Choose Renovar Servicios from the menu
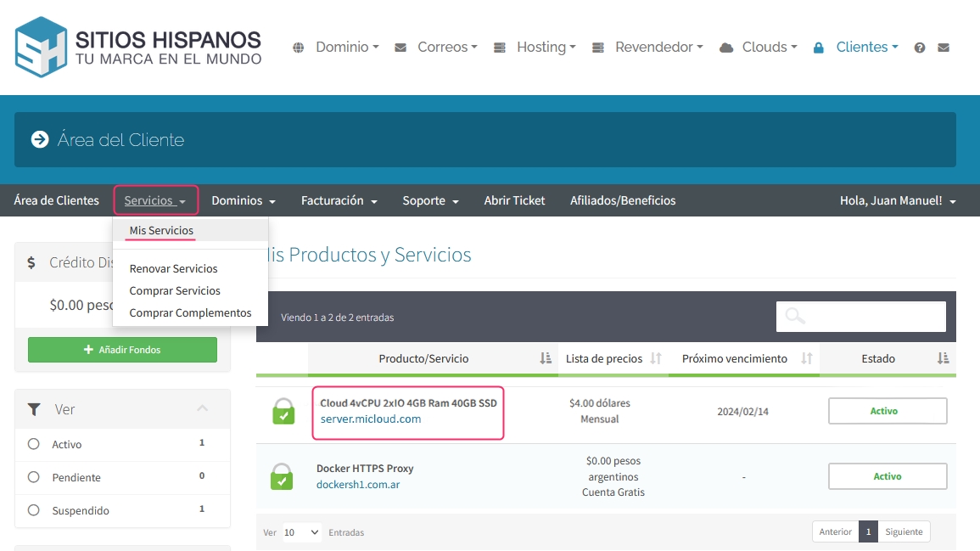 click(x=173, y=268)
